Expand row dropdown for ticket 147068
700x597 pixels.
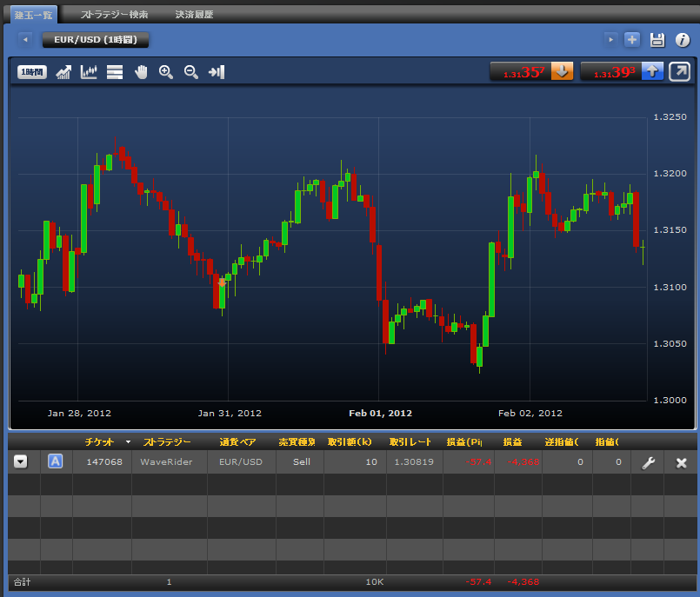20,462
